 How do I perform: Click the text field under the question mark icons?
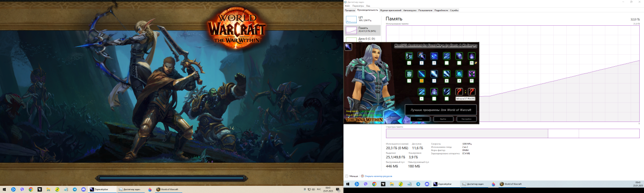coord(466,99)
